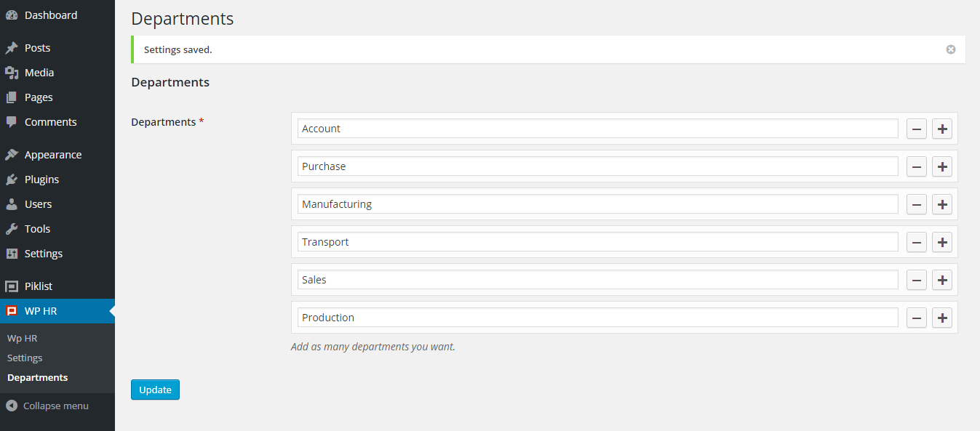Click the Dashboard gauge icon in sidebar
980x431 pixels.
tap(12, 15)
